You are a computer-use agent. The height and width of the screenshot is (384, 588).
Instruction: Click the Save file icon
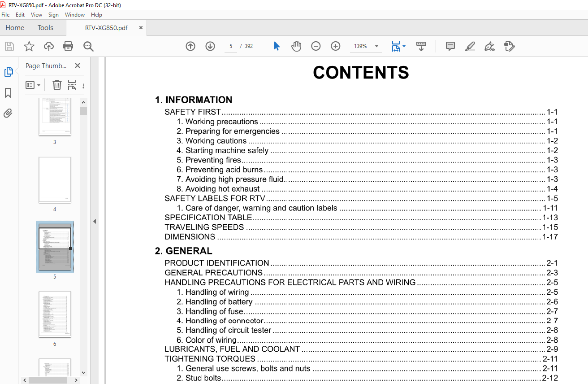point(9,46)
